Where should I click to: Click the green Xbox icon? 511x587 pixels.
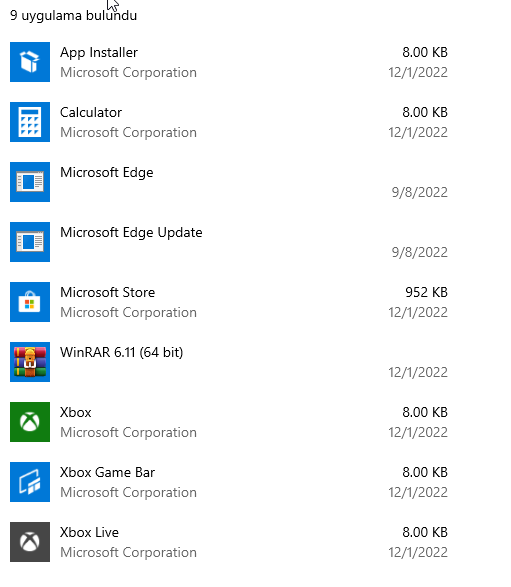pyautogui.click(x=30, y=422)
